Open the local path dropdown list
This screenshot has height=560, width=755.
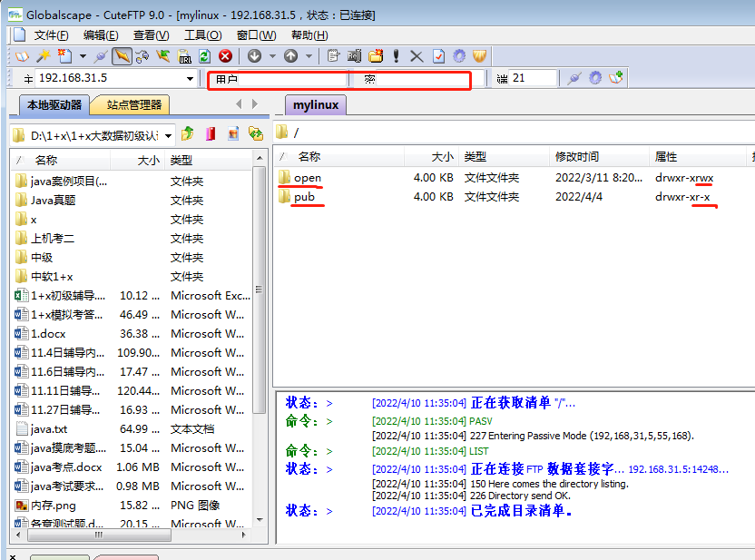(x=167, y=135)
